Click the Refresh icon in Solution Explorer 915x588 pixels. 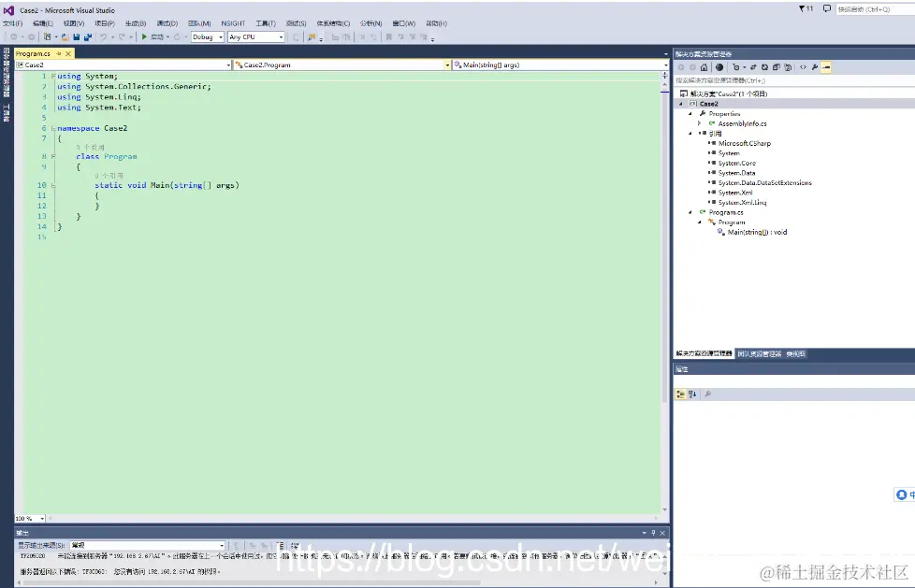coord(764,67)
